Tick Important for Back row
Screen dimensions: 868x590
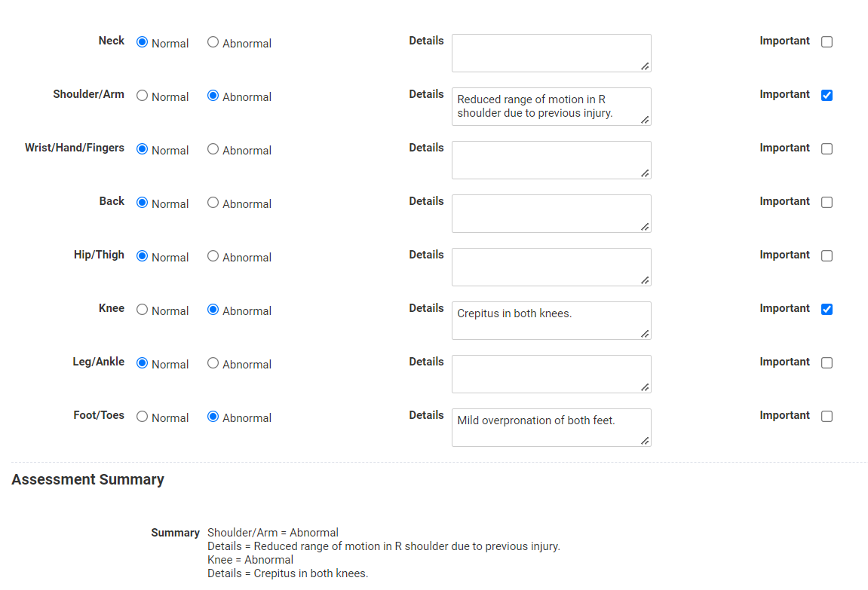[x=827, y=203]
